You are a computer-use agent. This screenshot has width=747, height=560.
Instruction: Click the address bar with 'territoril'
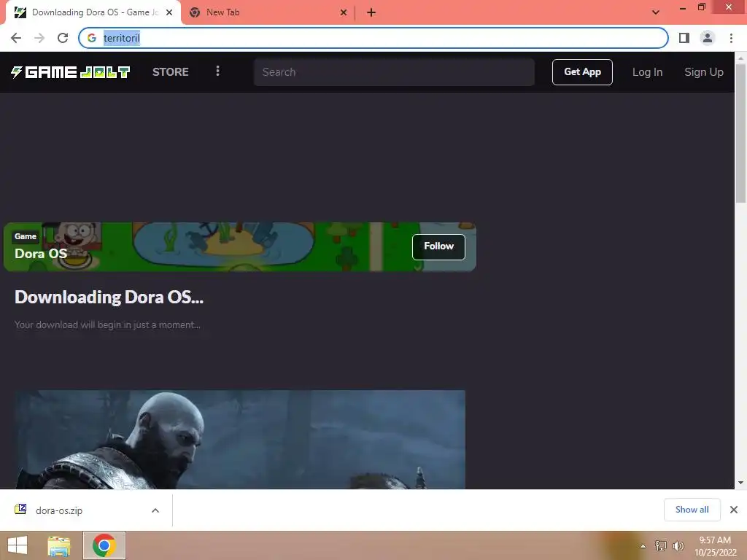pos(373,38)
